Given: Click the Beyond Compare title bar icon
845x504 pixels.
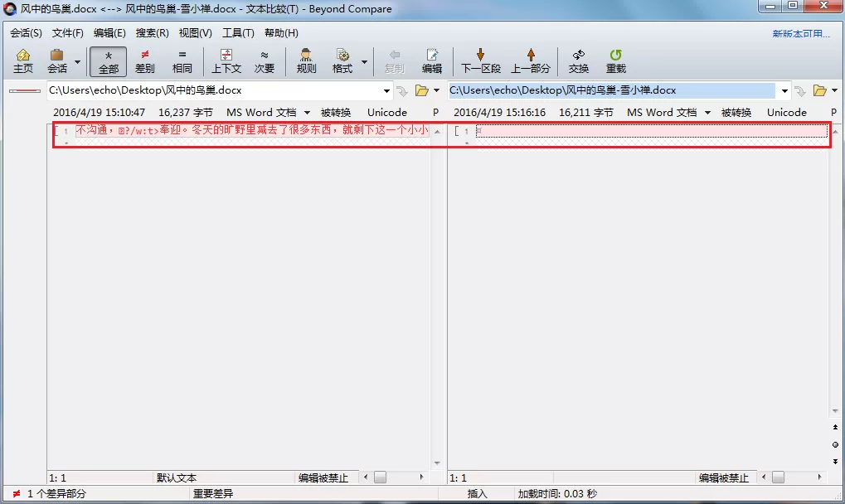Looking at the screenshot, I should [x=10, y=9].
